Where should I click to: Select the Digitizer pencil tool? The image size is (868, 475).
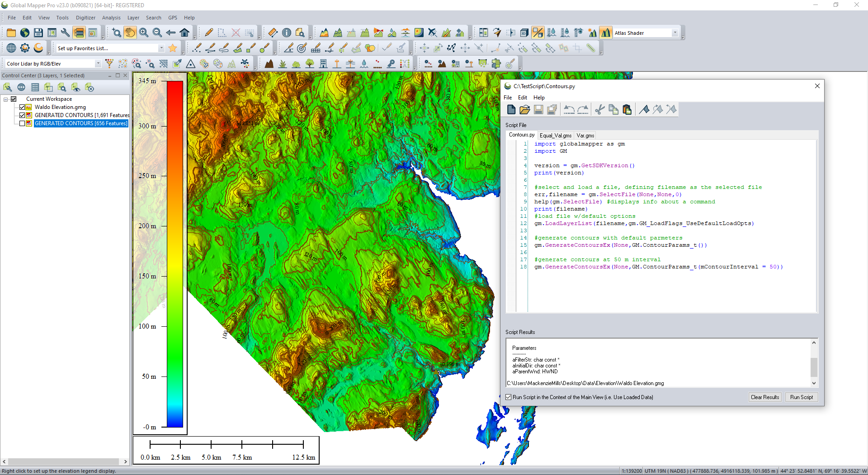(209, 33)
